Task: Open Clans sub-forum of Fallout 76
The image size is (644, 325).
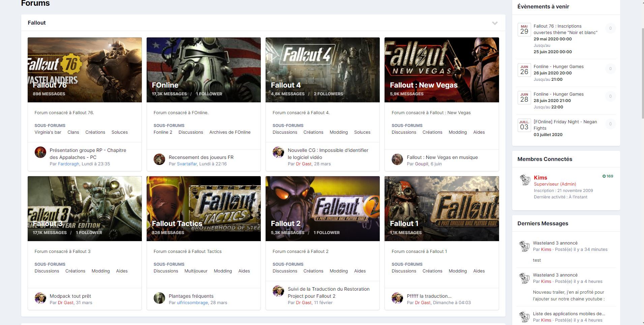Action: coord(73,132)
